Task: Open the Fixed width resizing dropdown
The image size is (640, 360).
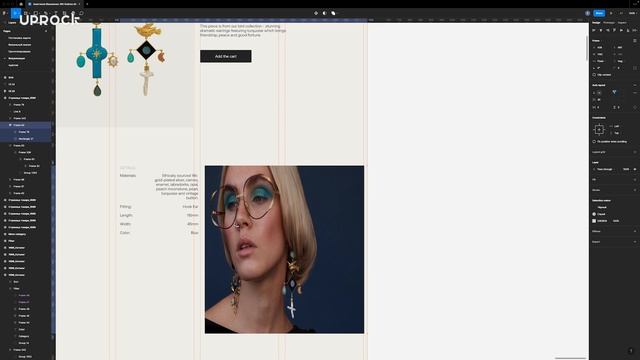Action: (601, 61)
